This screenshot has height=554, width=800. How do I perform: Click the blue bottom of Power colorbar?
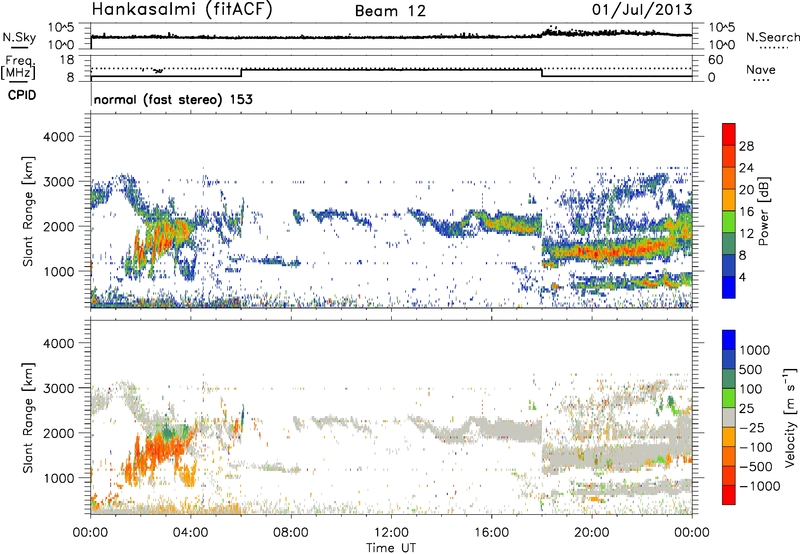729,287
